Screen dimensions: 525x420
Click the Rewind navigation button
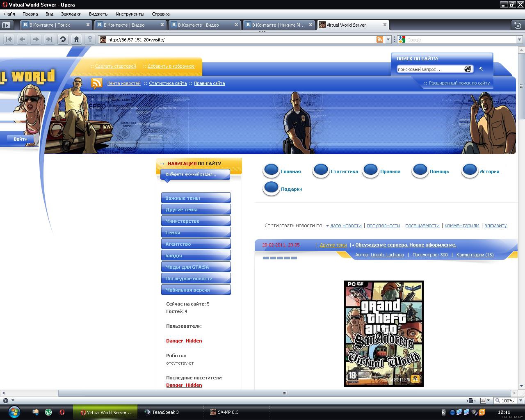click(x=9, y=39)
